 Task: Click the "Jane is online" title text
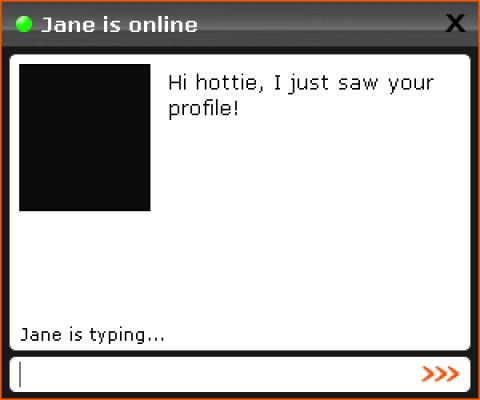[x=119, y=25]
